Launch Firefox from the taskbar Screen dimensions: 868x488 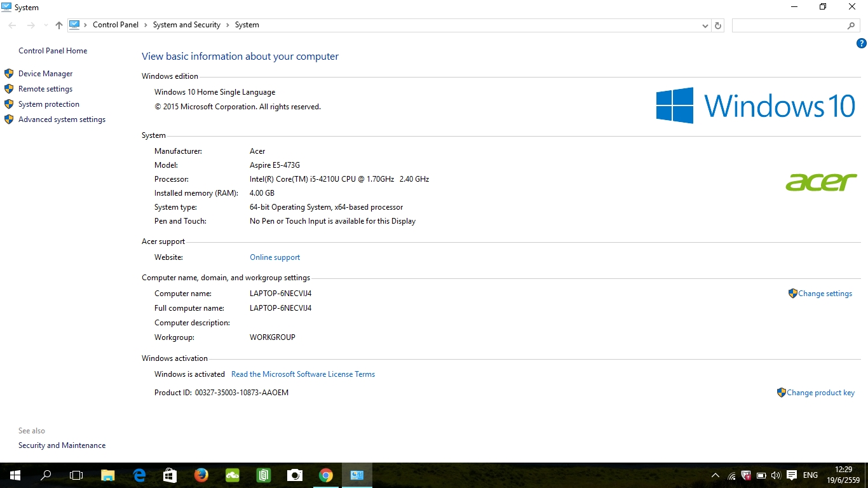(201, 475)
